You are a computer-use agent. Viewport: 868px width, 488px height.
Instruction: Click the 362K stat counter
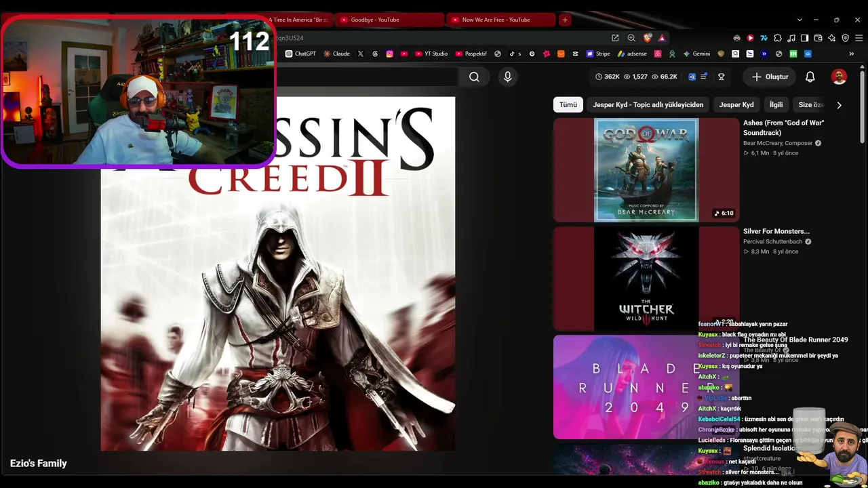point(608,77)
